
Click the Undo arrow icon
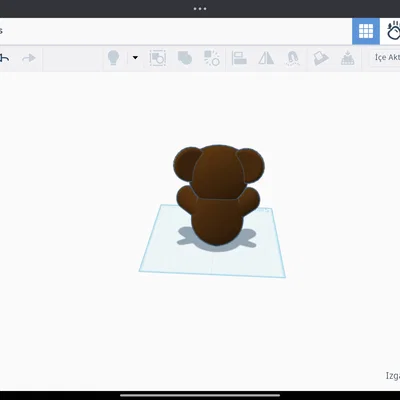(x=4, y=58)
